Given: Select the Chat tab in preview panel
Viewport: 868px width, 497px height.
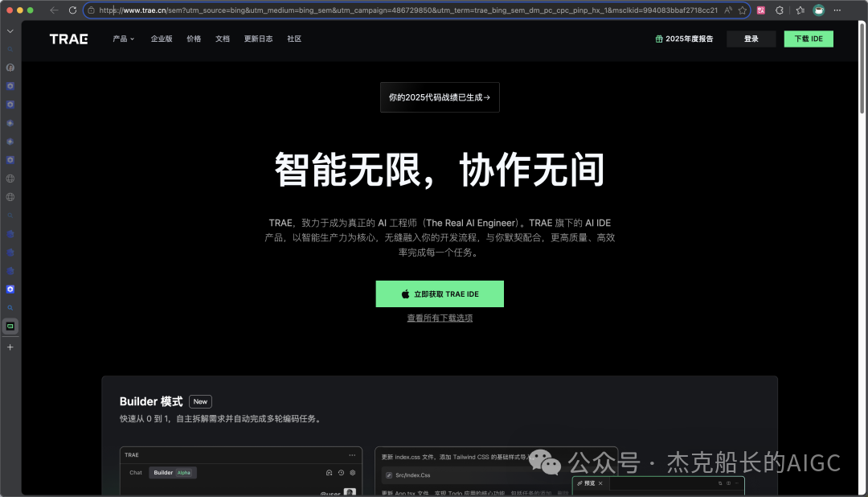Looking at the screenshot, I should coord(136,473).
